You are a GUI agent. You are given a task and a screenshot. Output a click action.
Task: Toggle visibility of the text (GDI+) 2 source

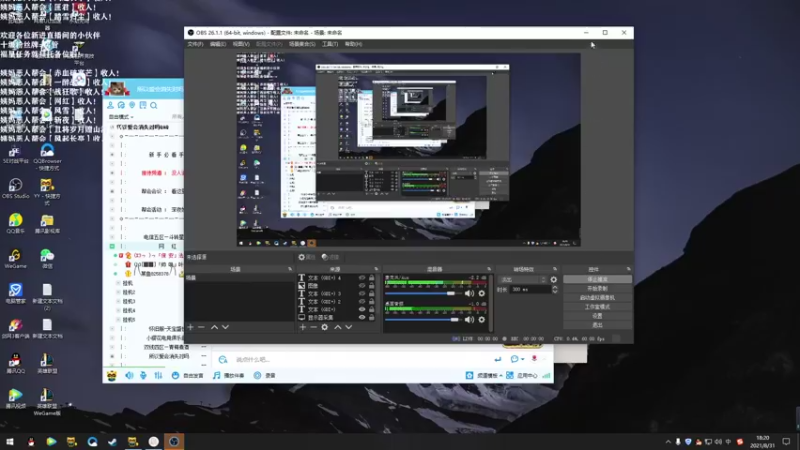pyautogui.click(x=362, y=302)
